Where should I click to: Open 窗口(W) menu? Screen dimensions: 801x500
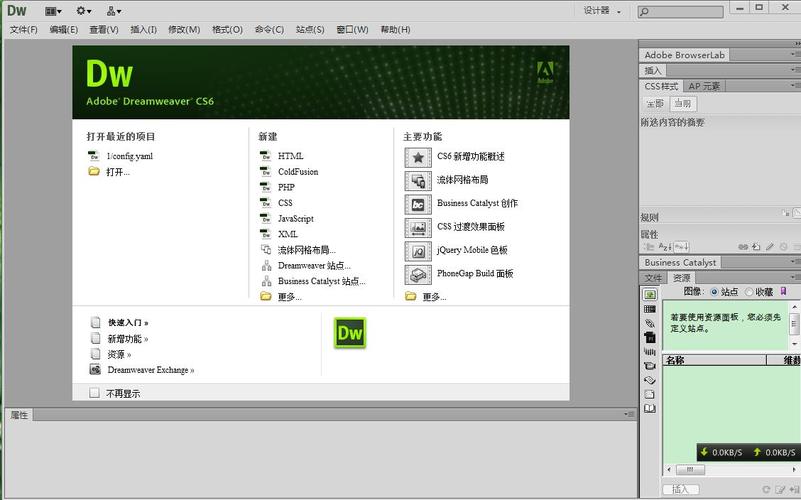[x=352, y=30]
